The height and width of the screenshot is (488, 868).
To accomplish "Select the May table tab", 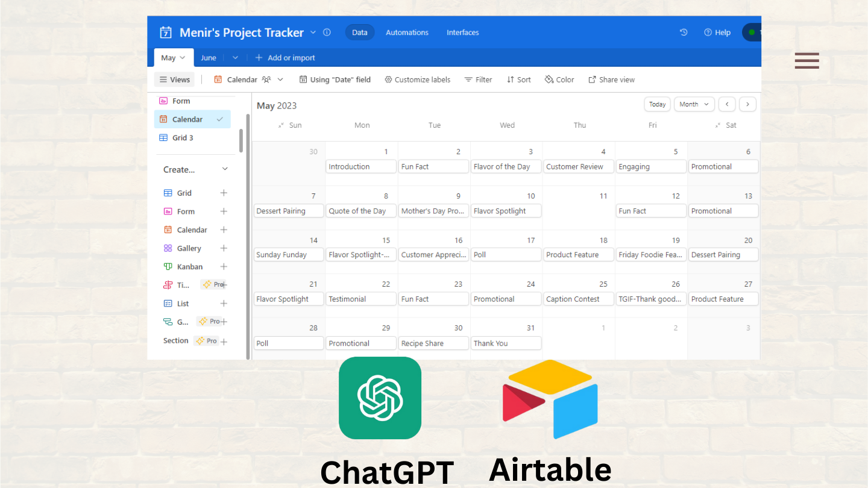I will tap(174, 58).
